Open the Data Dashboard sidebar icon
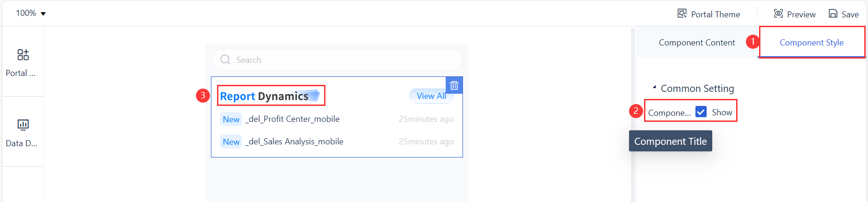The image size is (868, 202). pyautogui.click(x=23, y=125)
